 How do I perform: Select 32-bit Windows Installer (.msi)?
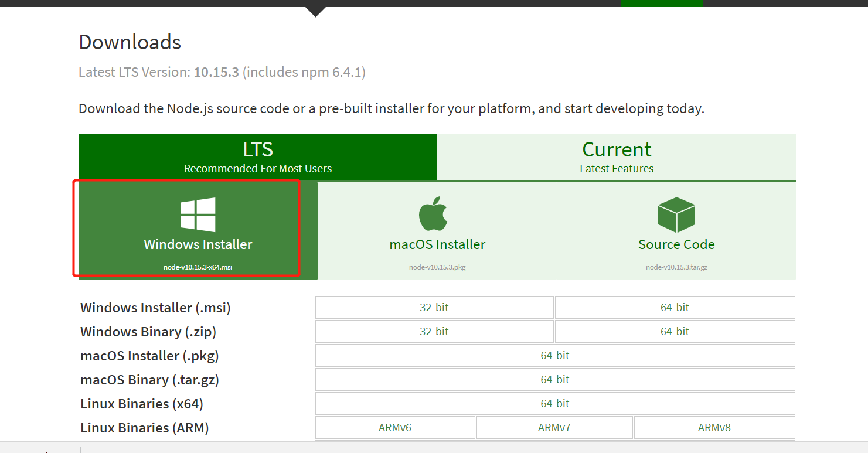[x=434, y=307]
